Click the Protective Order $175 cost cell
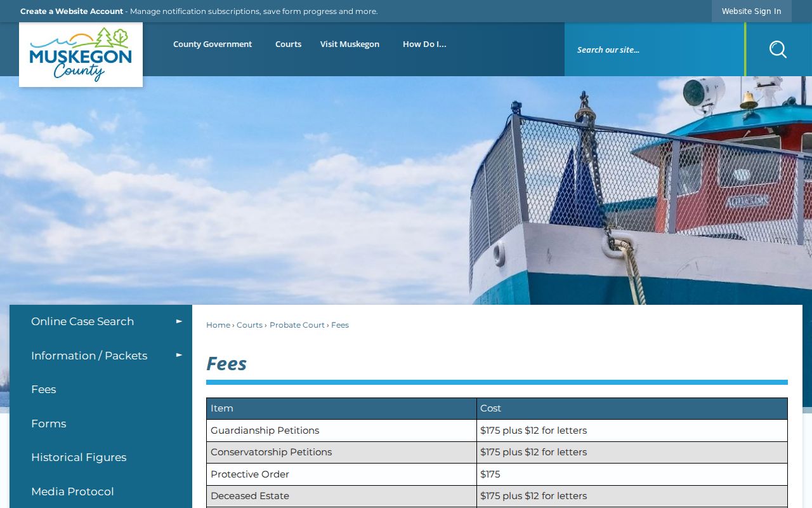 pyautogui.click(x=632, y=474)
